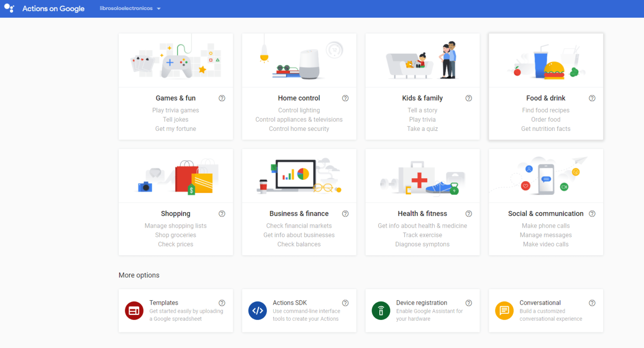
Task: Open the librosoloelectronicos project dropdown
Action: [x=126, y=8]
